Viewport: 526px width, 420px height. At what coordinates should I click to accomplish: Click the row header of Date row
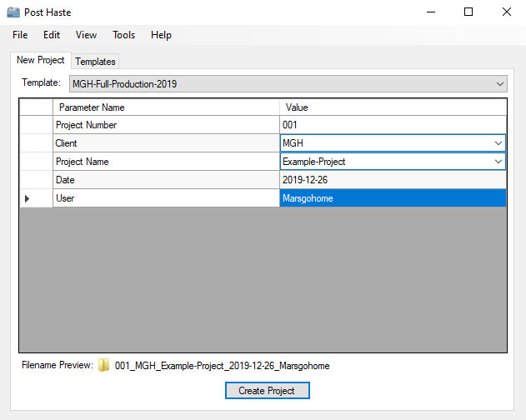[x=36, y=180]
